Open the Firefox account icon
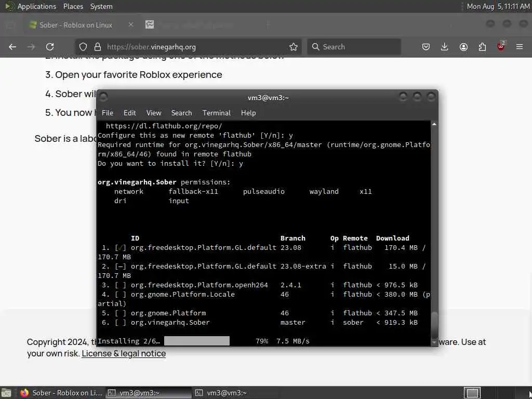532x399 pixels. (x=463, y=47)
